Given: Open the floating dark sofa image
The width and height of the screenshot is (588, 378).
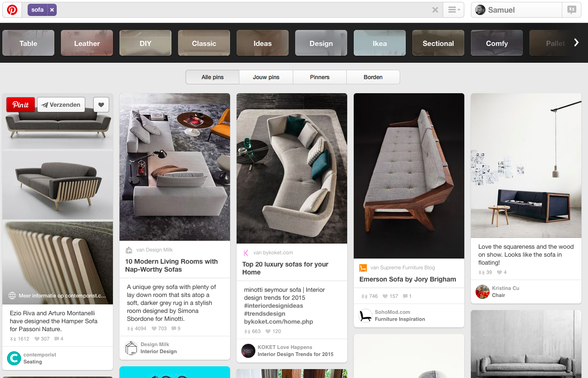Looking at the screenshot, I should [x=526, y=165].
